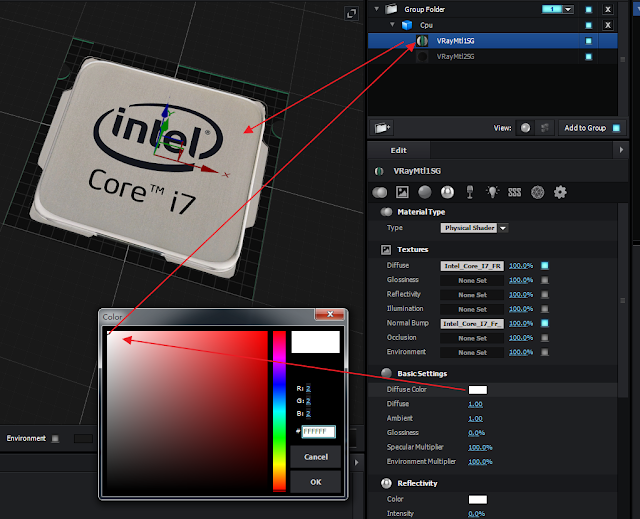Open the Illumination light bulb icon
Screen dimensions: 640x519
[493, 192]
